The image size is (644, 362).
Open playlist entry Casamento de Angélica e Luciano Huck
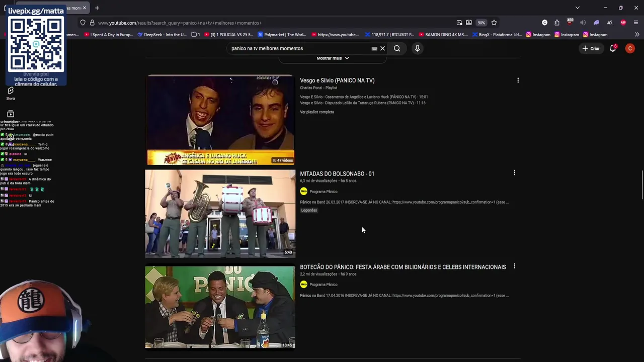click(364, 97)
